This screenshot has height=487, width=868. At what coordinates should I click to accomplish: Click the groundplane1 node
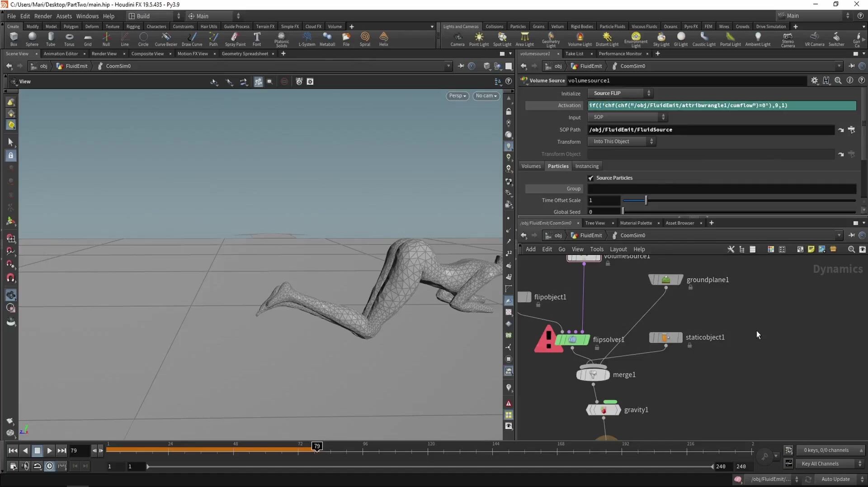pos(665,280)
